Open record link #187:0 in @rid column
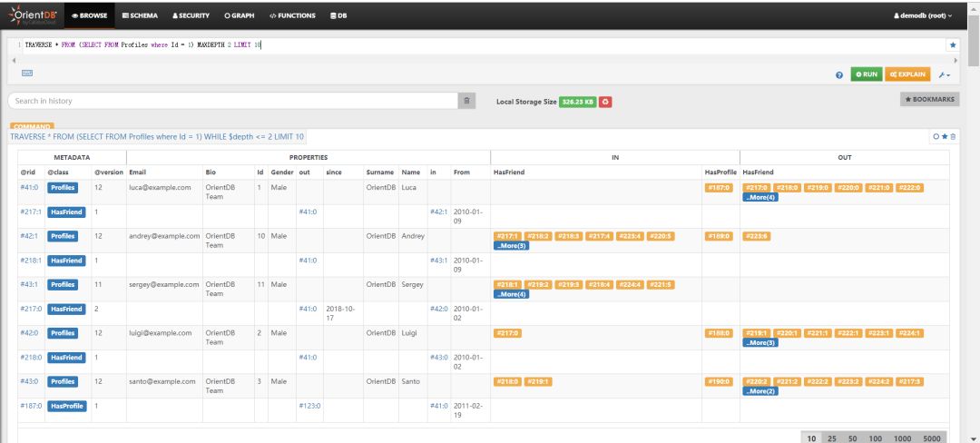 pyautogui.click(x=31, y=406)
